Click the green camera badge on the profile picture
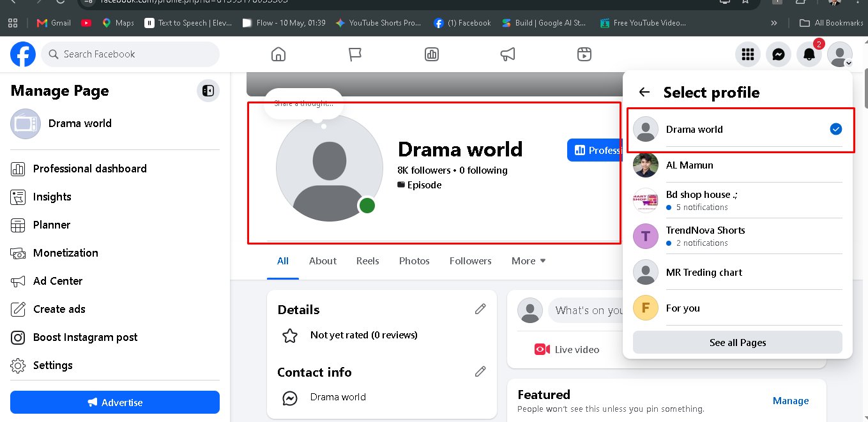The width and height of the screenshot is (868, 422). tap(367, 206)
